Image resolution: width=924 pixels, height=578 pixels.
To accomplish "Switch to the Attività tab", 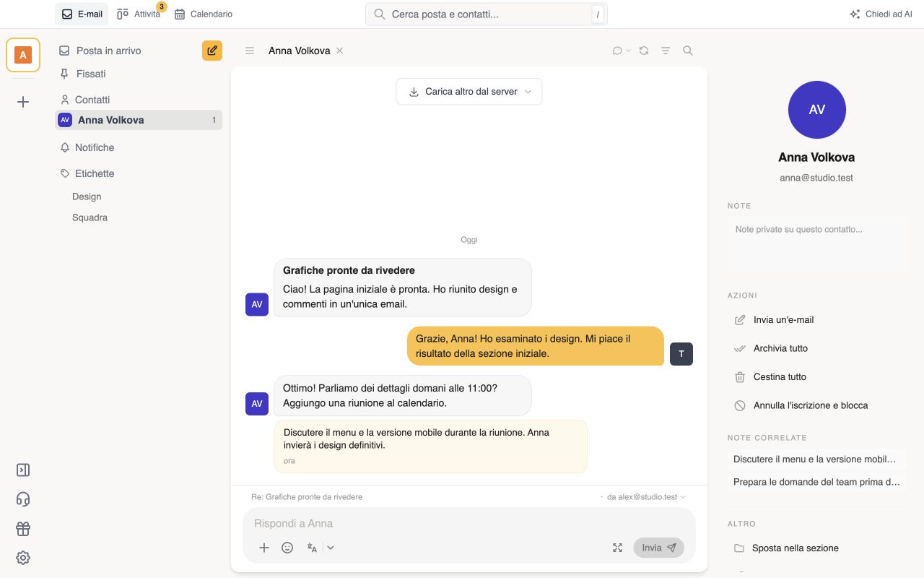I will coord(139,14).
